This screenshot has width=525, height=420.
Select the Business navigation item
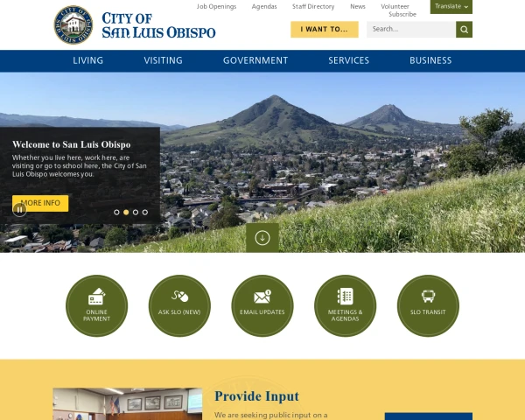point(430,60)
